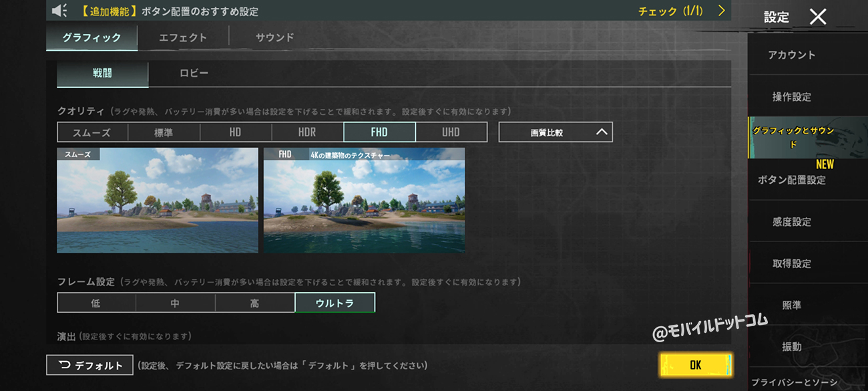Open the ロビー sub-tab
This screenshot has height=391, width=868.
pos(194,73)
